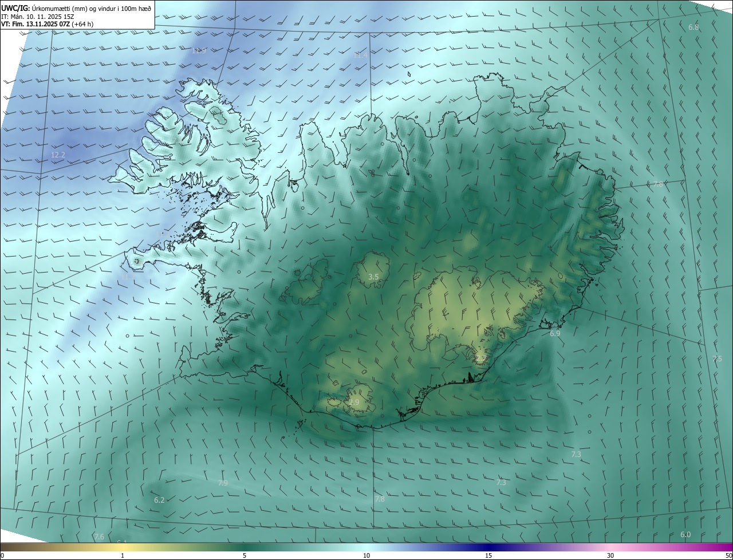
Task: Click the color scale tick label 10
Action: [x=366, y=555]
